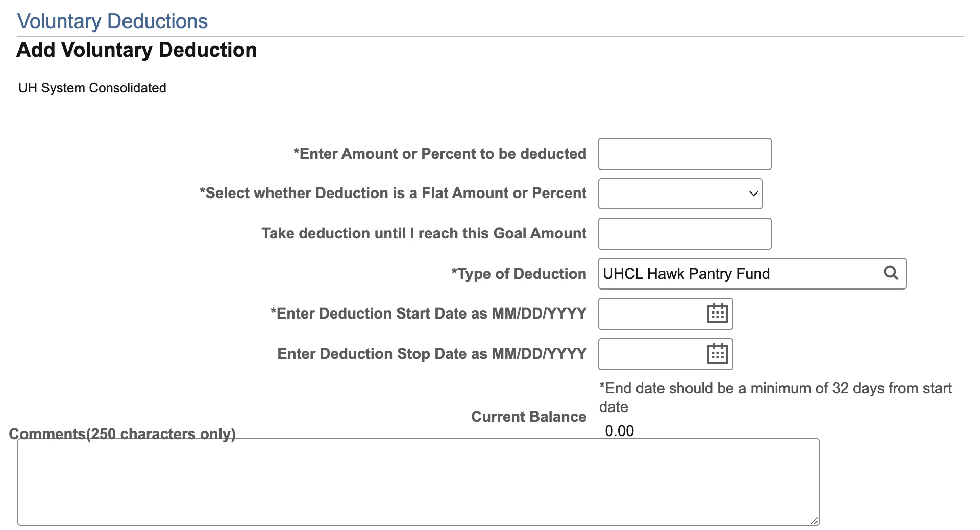Click the 'Enter Deduction Start Date' label

428,314
